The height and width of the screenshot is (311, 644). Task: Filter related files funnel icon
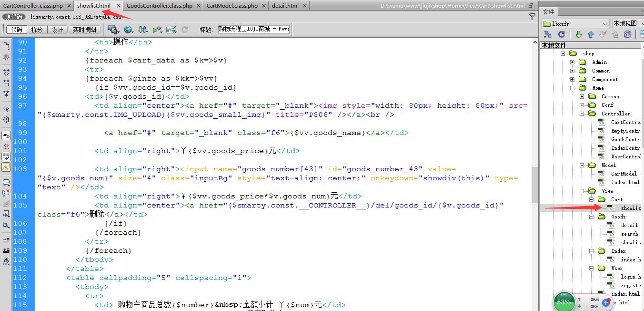(532, 16)
